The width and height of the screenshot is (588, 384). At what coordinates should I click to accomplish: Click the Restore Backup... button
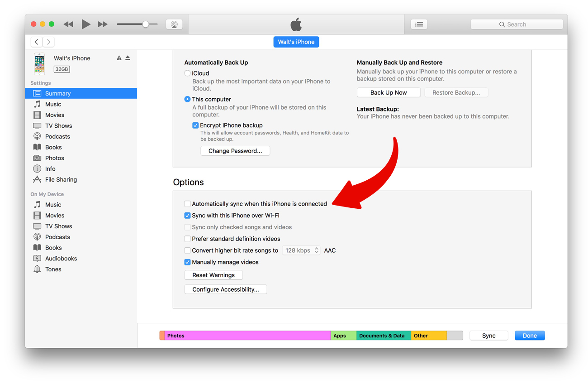click(x=456, y=92)
